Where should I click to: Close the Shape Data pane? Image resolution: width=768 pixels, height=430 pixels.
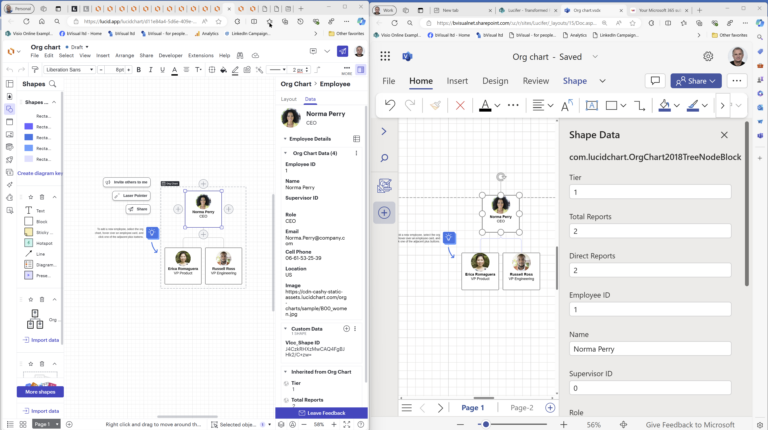point(724,135)
